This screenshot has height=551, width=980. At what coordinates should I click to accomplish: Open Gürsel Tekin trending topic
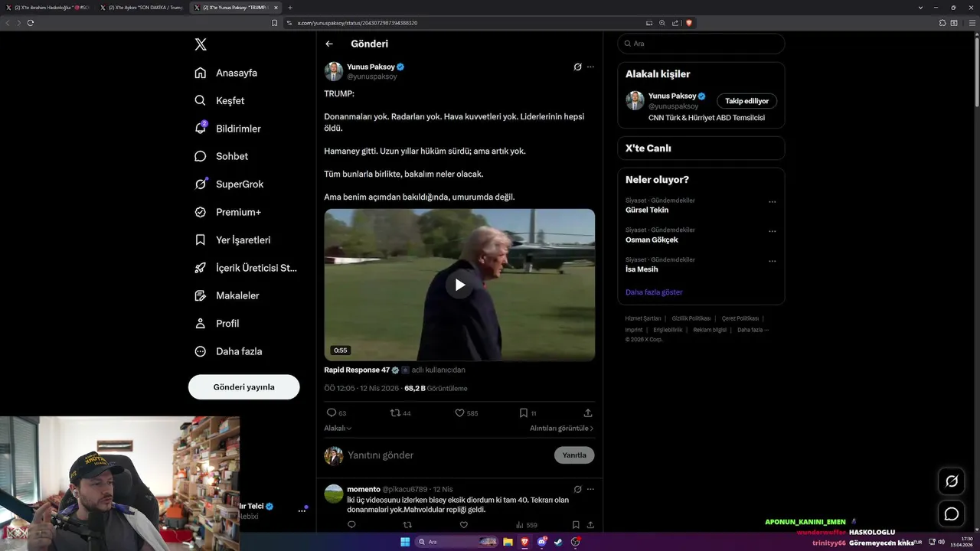coord(647,210)
